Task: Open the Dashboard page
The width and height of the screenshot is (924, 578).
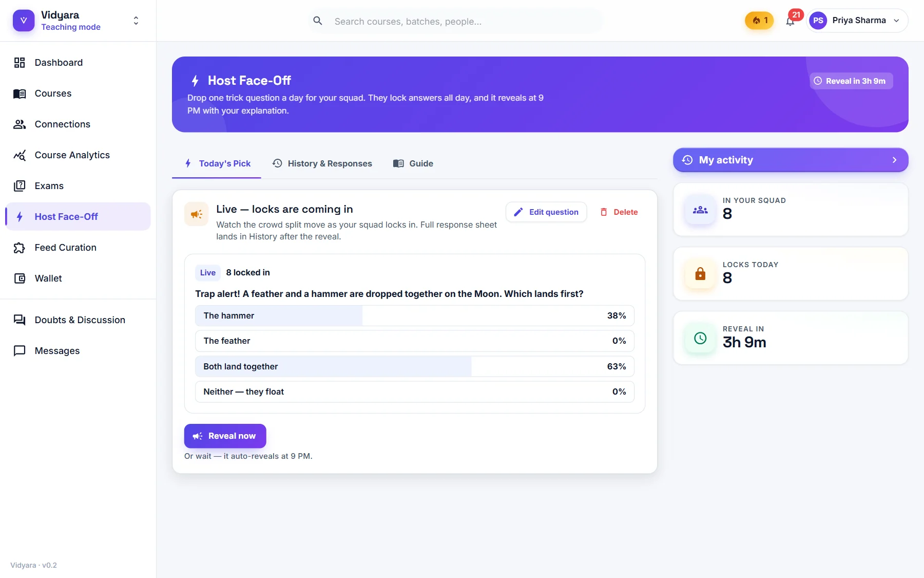Action: [78, 63]
